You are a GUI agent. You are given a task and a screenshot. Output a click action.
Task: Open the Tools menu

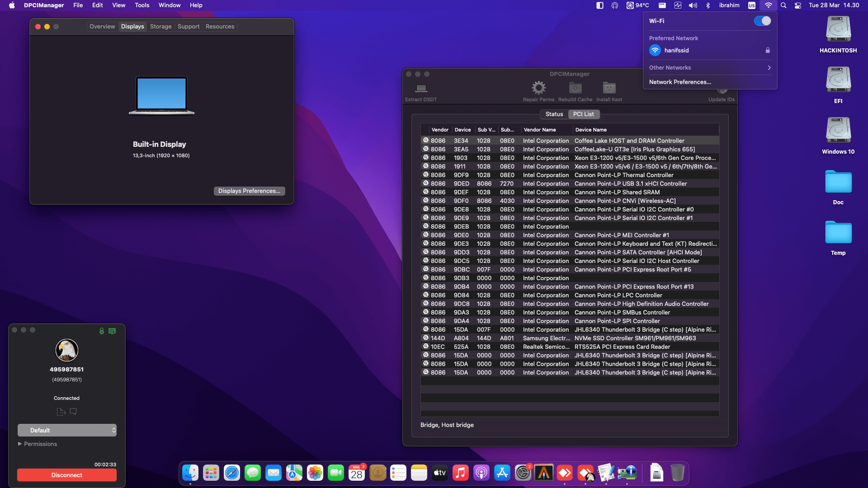pos(142,5)
